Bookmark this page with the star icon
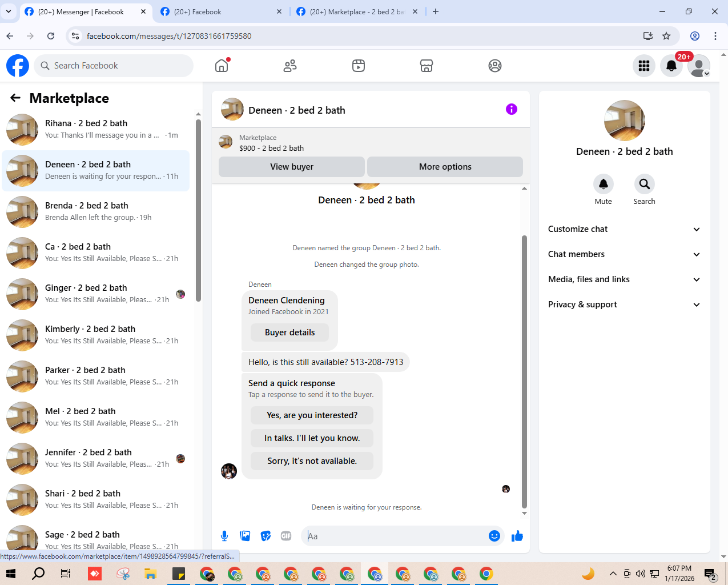 [666, 36]
